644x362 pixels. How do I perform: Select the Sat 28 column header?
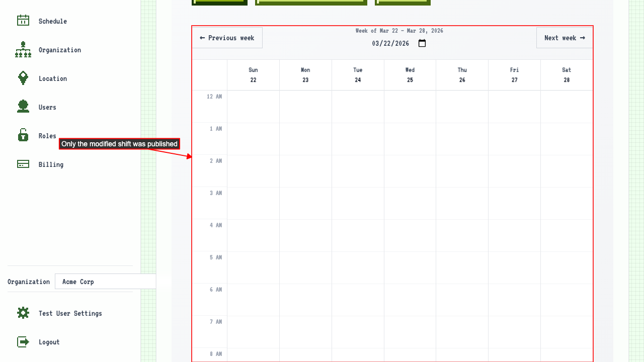tap(567, 75)
